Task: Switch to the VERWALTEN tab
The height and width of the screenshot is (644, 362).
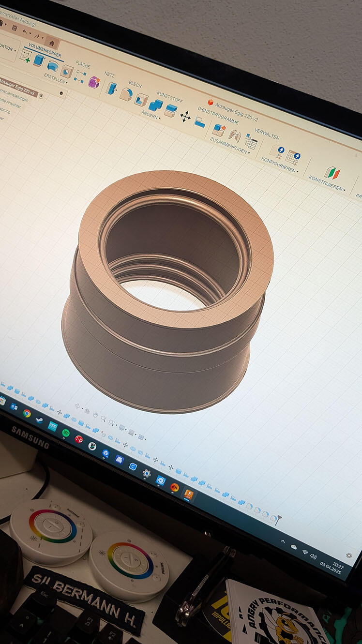Action: click(267, 134)
